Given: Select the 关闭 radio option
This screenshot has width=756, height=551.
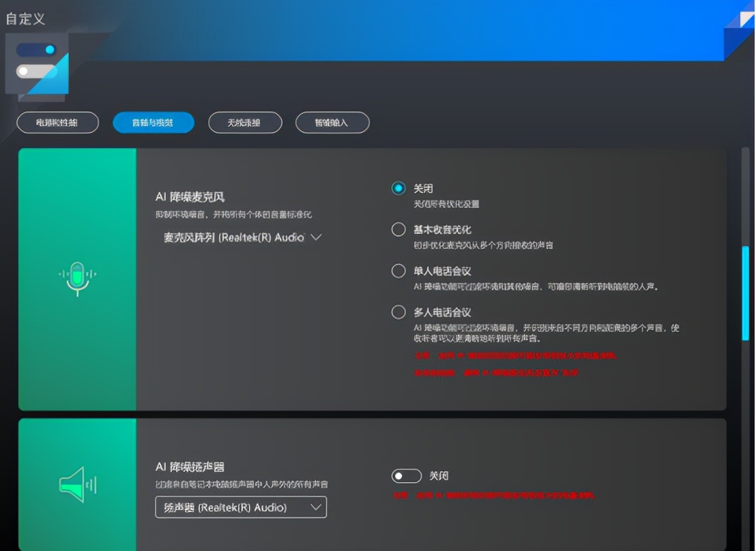Looking at the screenshot, I should coord(398,188).
